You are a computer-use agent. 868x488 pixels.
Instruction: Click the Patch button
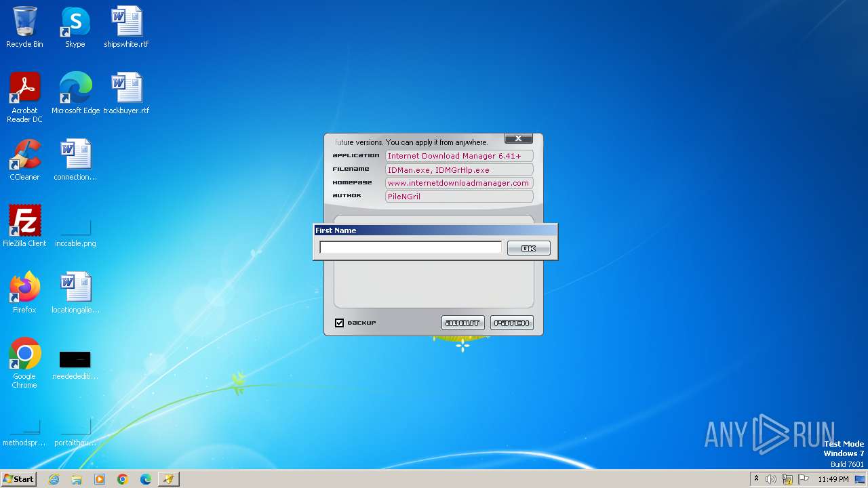[x=512, y=323]
